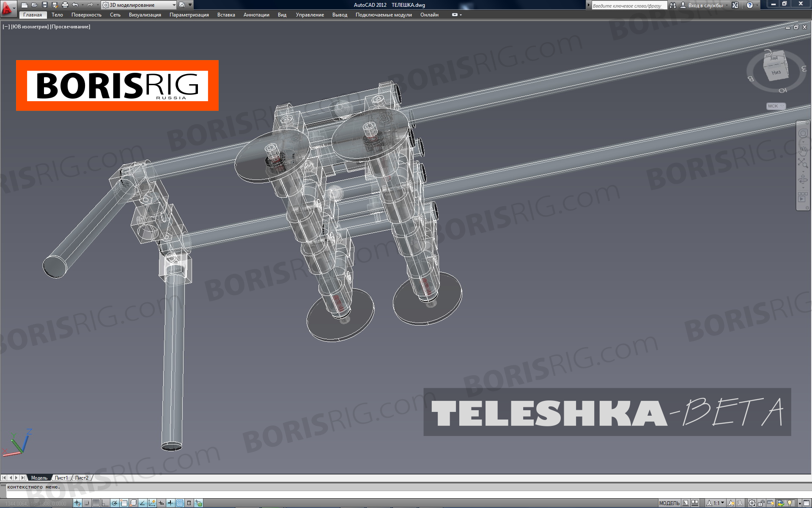Toggle Object Snap Tracking in status bar
The width and height of the screenshot is (812, 508).
pyautogui.click(x=143, y=503)
